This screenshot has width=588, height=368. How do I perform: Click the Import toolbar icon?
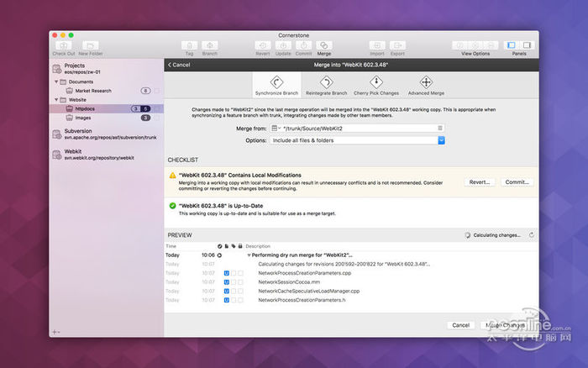click(x=377, y=45)
